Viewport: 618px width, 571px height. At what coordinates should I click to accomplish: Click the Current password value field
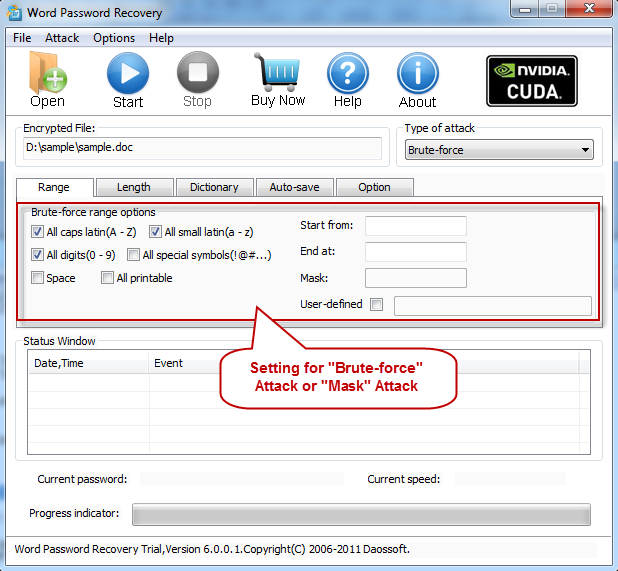click(x=242, y=479)
